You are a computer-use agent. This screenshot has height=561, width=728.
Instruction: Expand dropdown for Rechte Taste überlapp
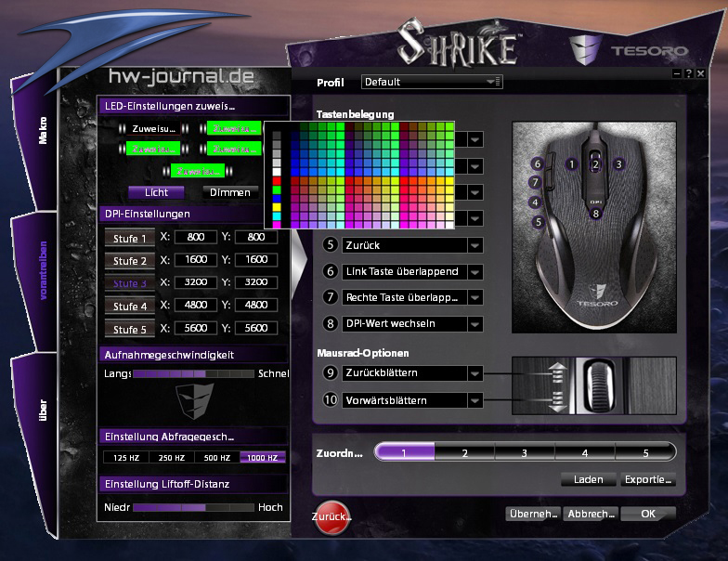475,297
